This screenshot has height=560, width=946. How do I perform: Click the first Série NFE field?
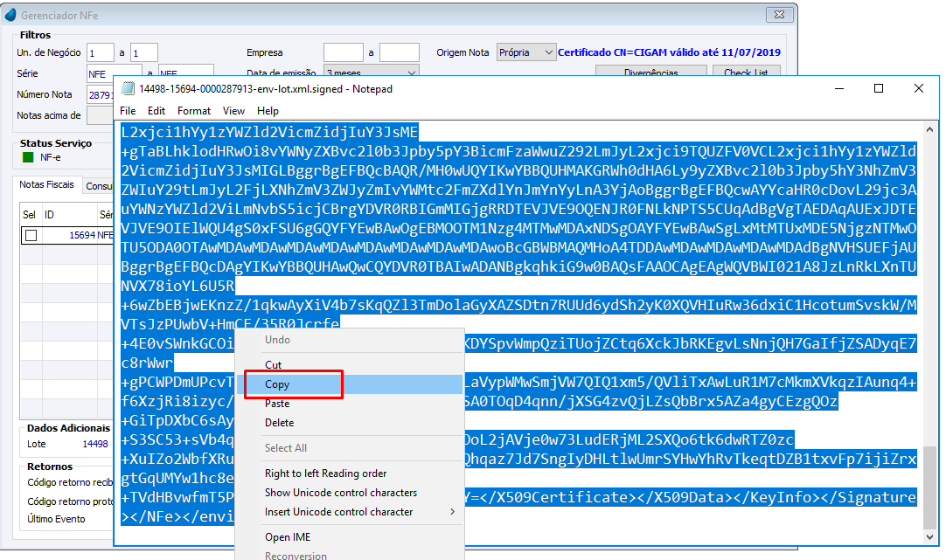point(114,73)
